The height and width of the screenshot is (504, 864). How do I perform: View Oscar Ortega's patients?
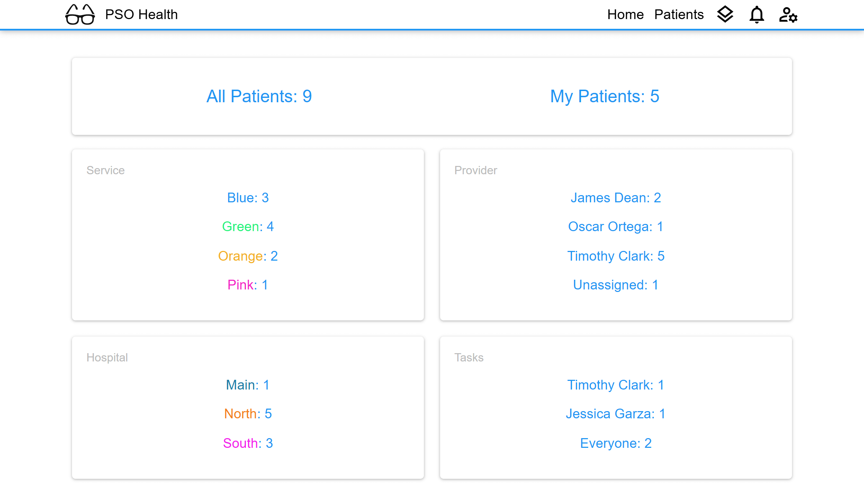tap(616, 227)
